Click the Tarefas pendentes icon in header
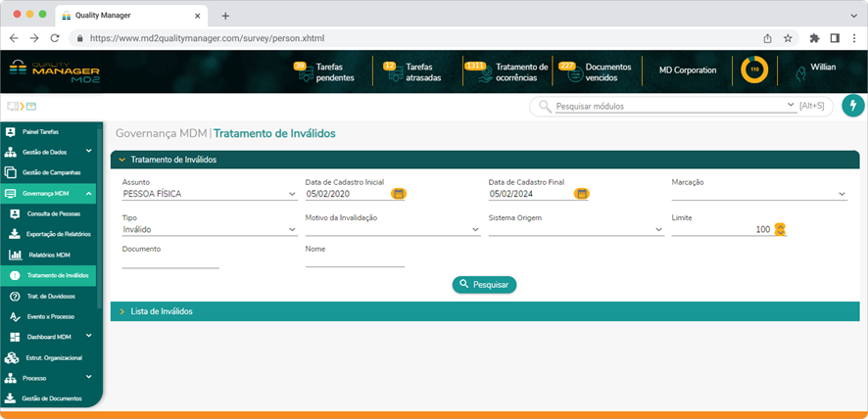 pos(302,70)
